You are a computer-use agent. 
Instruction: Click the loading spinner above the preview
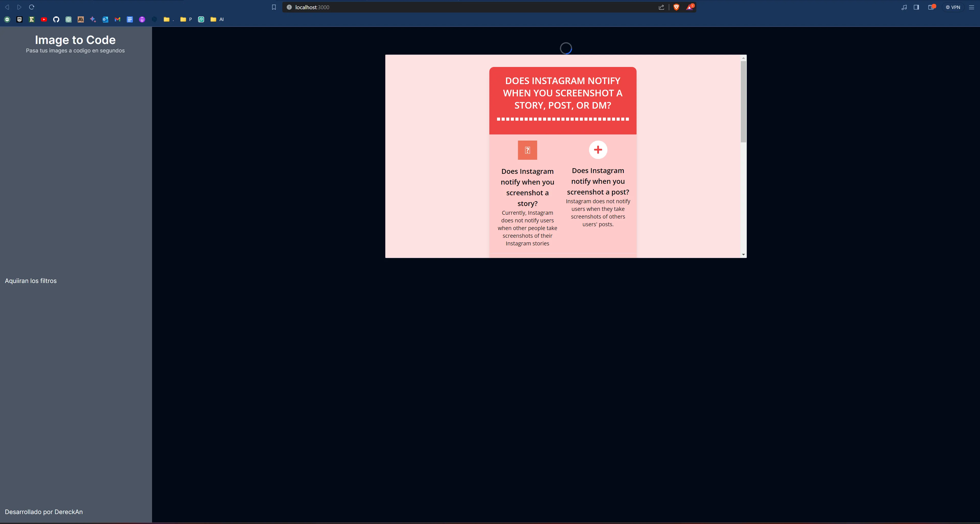pyautogui.click(x=566, y=48)
